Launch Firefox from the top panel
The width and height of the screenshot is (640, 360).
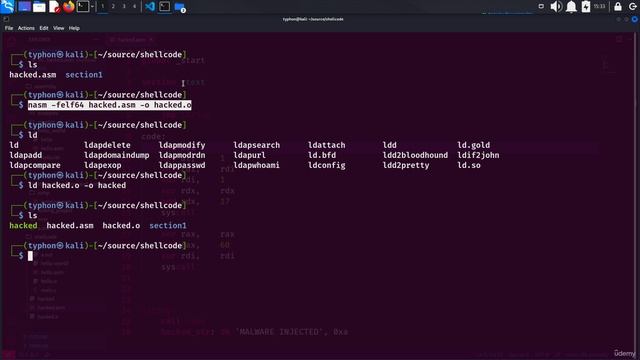point(69,7)
